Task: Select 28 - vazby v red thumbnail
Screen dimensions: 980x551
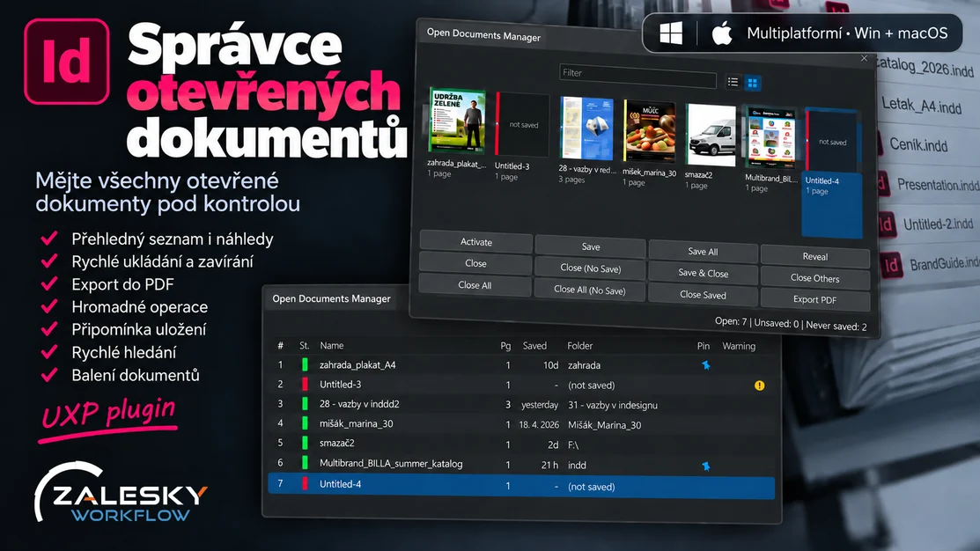Action: (586, 128)
